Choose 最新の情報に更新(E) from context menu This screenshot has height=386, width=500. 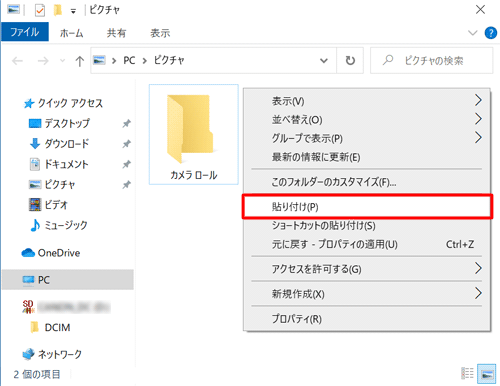coord(367,157)
